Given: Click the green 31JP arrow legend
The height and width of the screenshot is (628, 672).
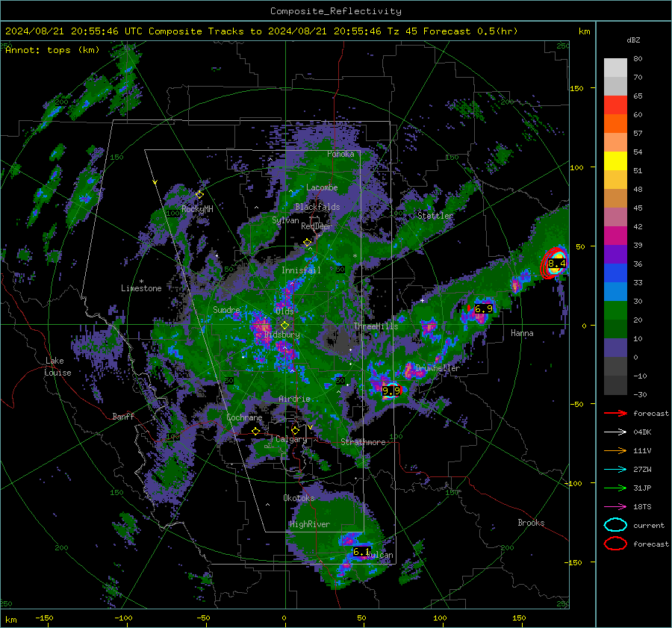Looking at the screenshot, I should tap(615, 488).
